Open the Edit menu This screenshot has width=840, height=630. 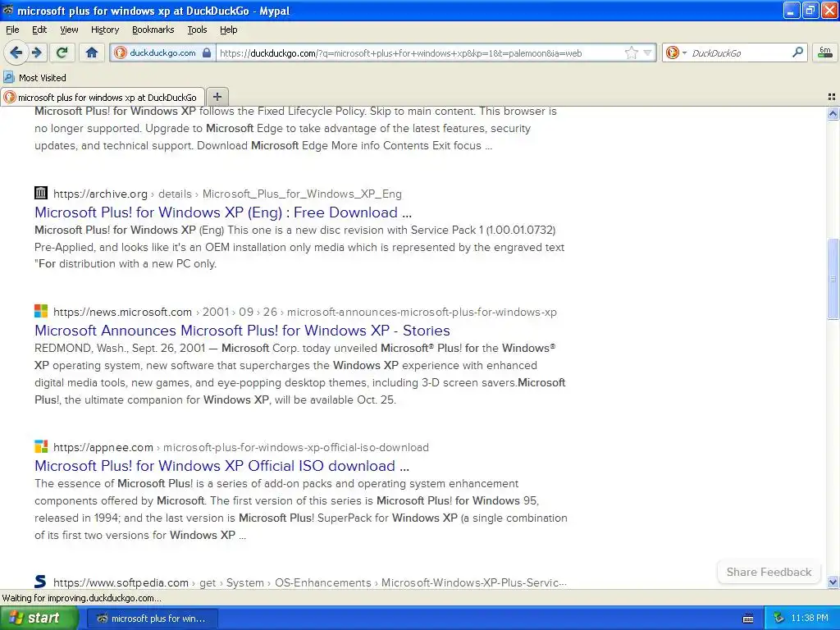pos(39,30)
